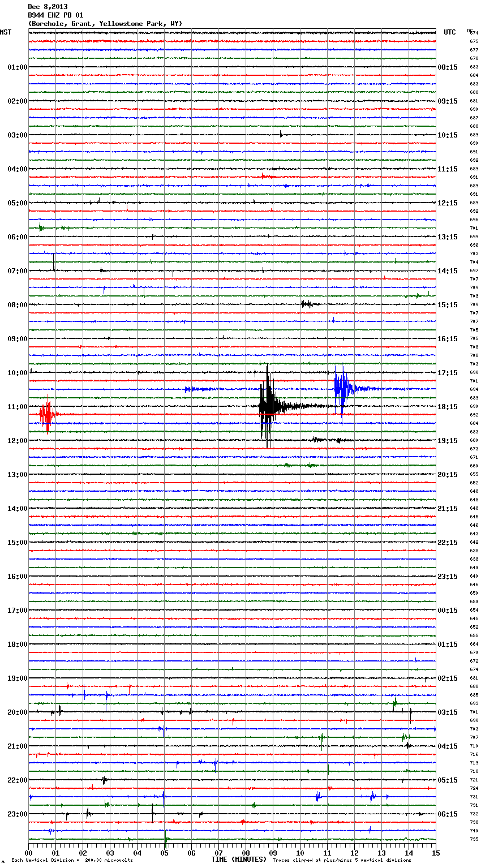Click the 'B944 EHZ PB 01' station label
Viewport: 481px width, 868px height.
tap(55, 15)
